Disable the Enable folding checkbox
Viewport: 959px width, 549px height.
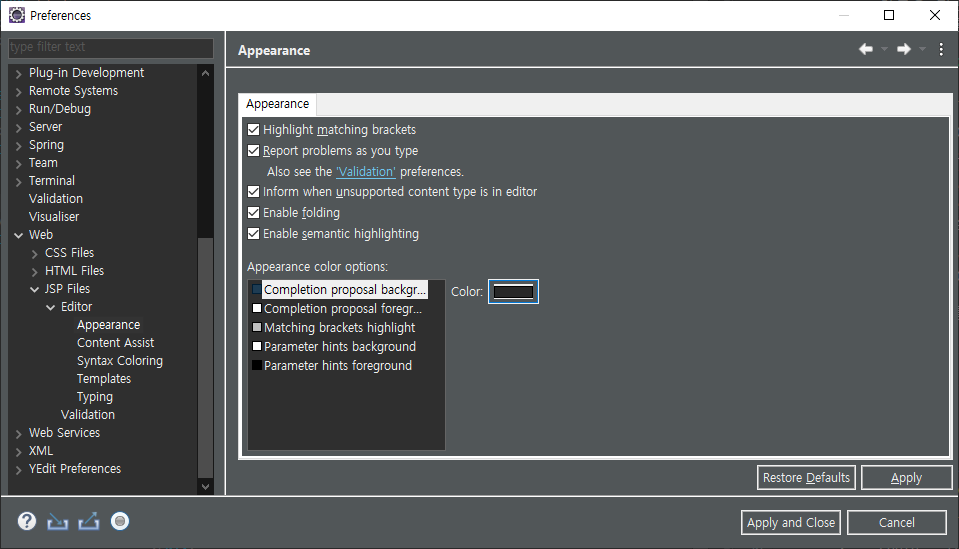tap(253, 213)
